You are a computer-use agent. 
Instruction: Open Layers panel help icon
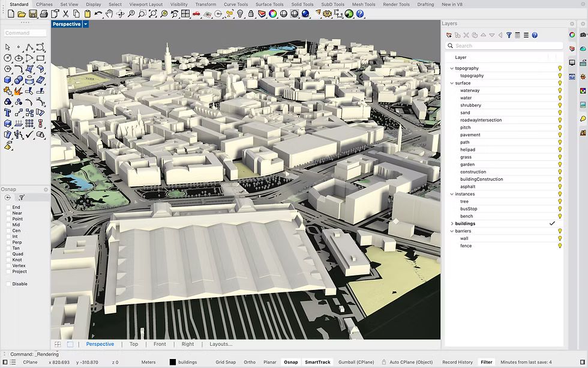tap(534, 35)
